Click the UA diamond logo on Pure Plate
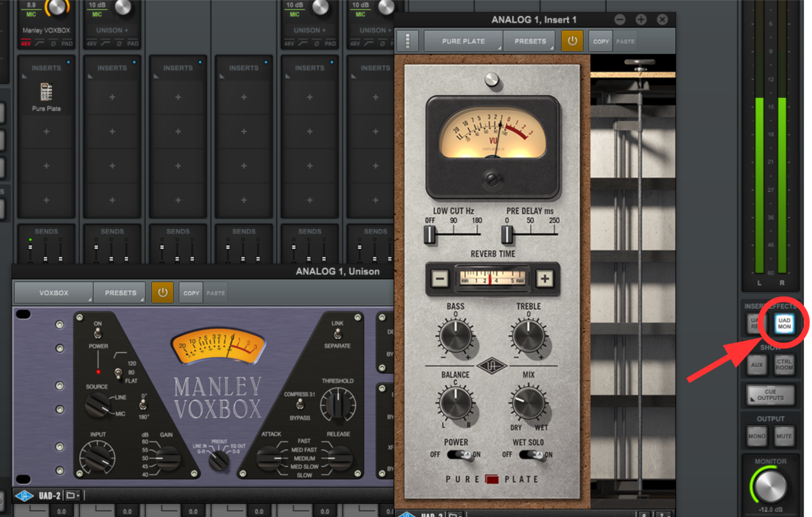 click(x=491, y=366)
